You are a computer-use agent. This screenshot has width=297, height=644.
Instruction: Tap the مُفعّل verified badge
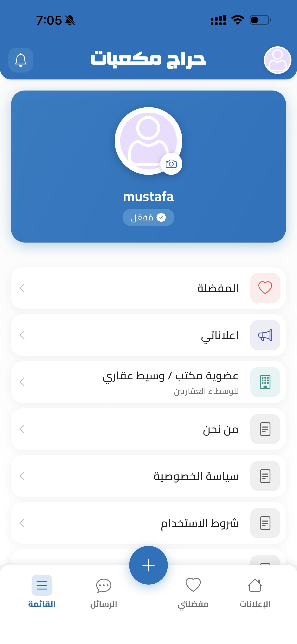coord(148,217)
